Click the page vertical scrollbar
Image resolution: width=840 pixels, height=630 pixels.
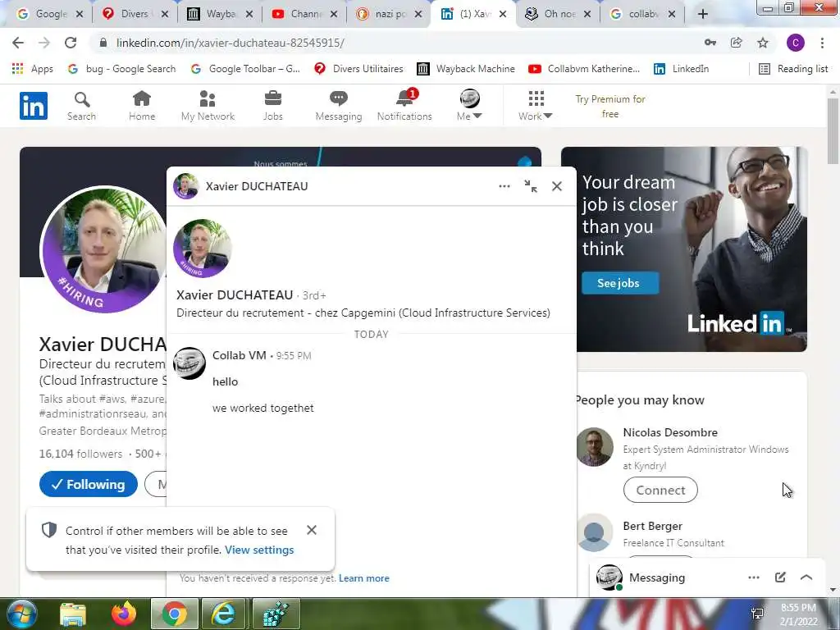point(833,130)
